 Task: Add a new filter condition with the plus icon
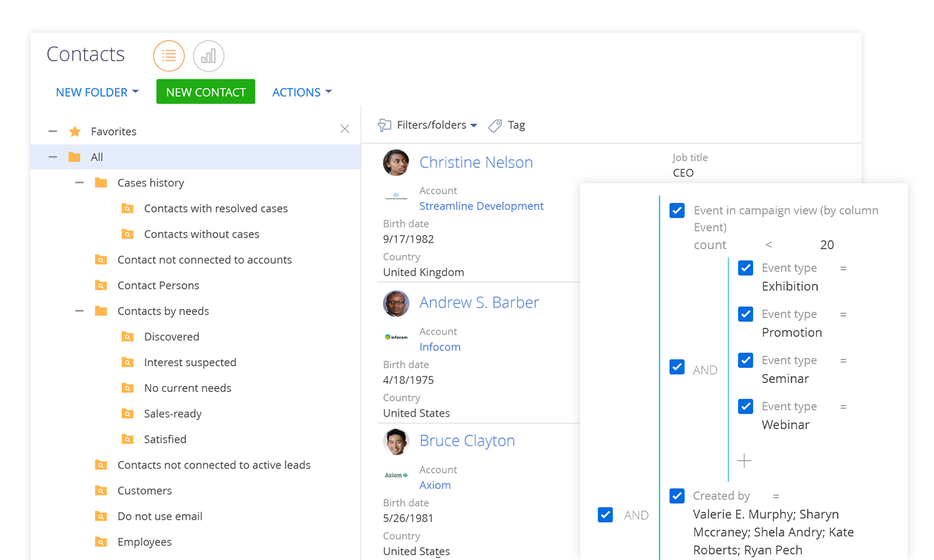745,460
